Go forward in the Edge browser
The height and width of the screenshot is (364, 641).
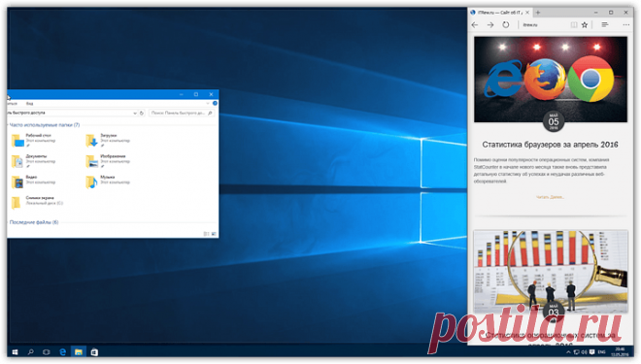490,25
